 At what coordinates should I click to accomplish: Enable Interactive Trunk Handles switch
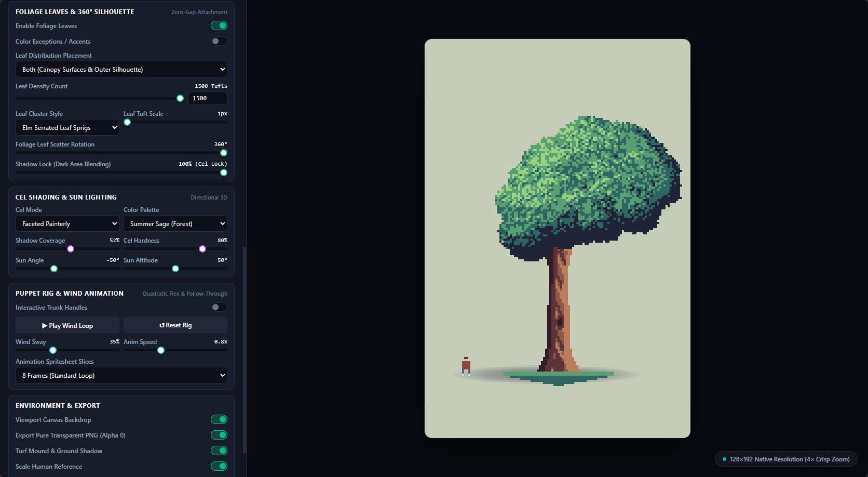219,307
